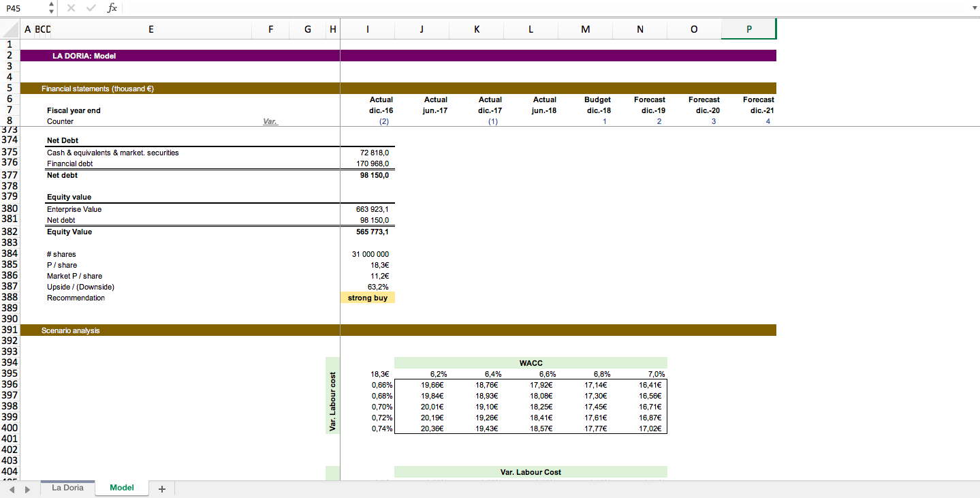The width and height of the screenshot is (980, 498).
Task: Click the 'Var. Labour Cost' bottom header
Action: 531,472
